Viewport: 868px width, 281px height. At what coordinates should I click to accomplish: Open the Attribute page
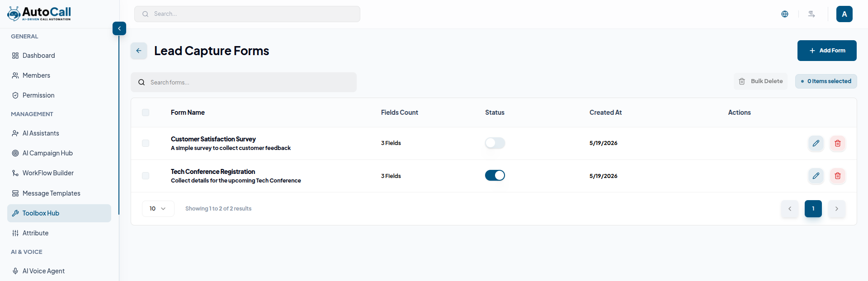59,233
